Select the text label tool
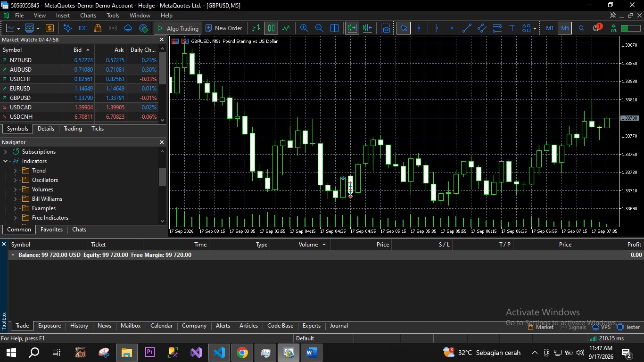 (x=512, y=28)
